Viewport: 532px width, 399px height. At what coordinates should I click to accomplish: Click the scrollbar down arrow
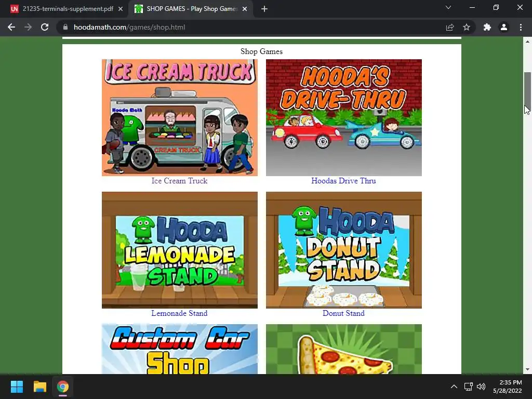tap(527, 369)
